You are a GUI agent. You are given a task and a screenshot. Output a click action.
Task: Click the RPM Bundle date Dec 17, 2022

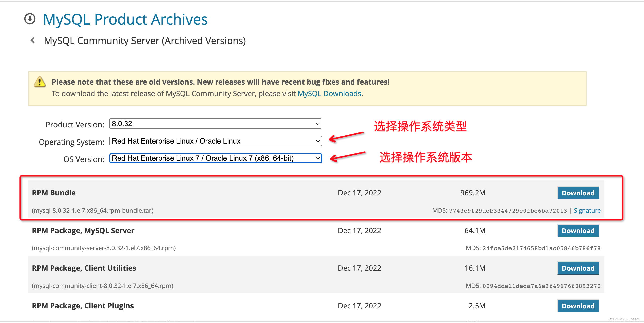point(359,193)
